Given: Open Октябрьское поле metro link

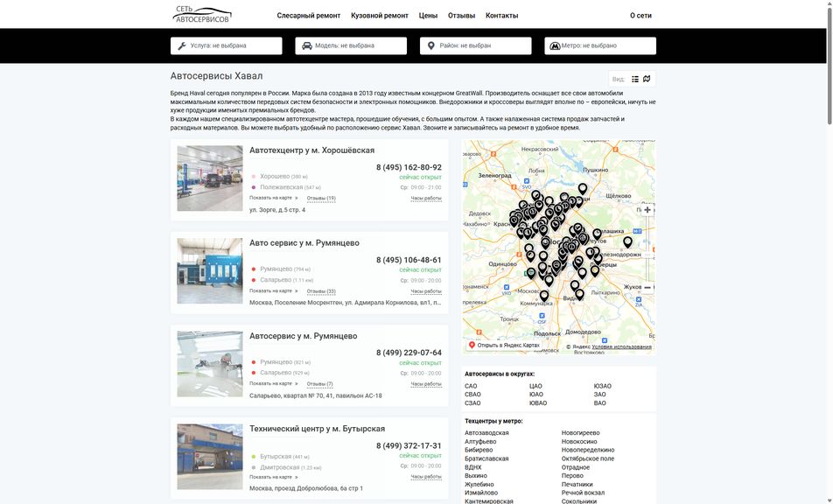Looking at the screenshot, I should [x=588, y=458].
